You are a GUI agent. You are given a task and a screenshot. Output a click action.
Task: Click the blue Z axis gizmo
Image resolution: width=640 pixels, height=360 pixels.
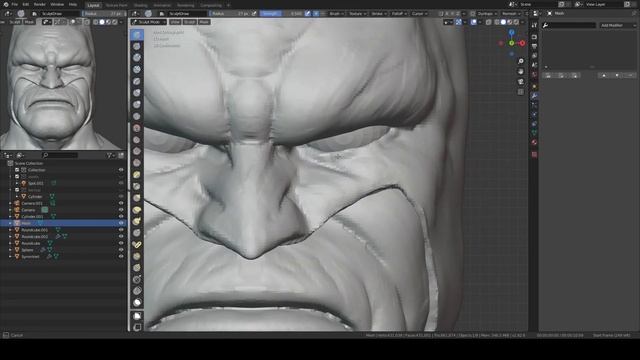(511, 32)
